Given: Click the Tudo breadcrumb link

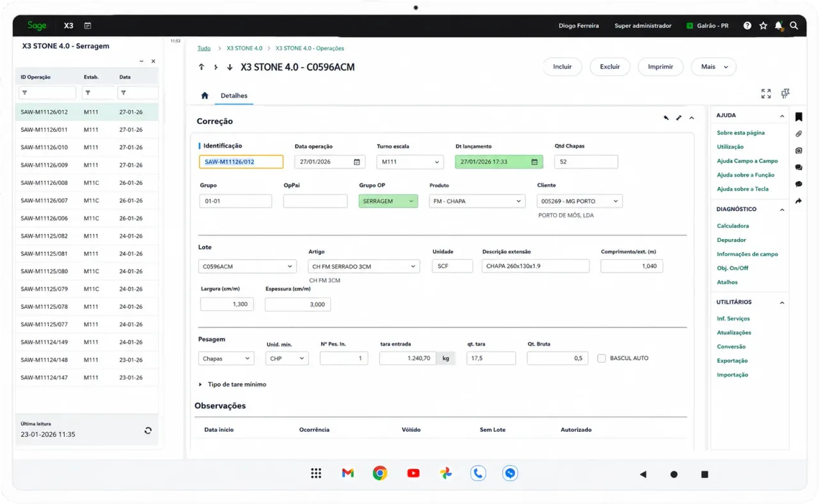Looking at the screenshot, I should [204, 48].
